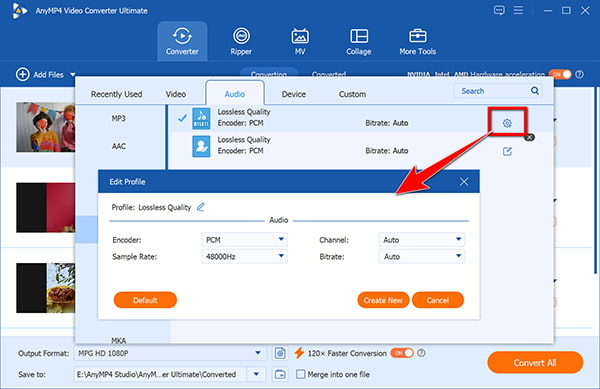Image resolution: width=600 pixels, height=389 pixels.
Task: Rename profile using the pencil icon
Action: [x=201, y=207]
